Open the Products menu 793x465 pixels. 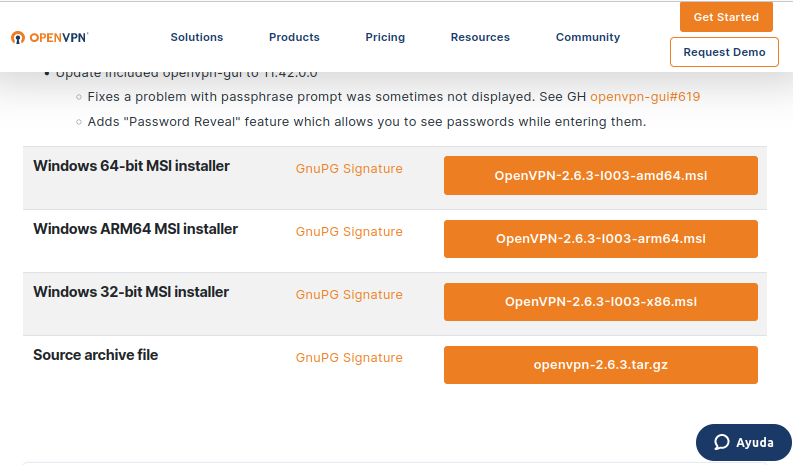pos(294,37)
